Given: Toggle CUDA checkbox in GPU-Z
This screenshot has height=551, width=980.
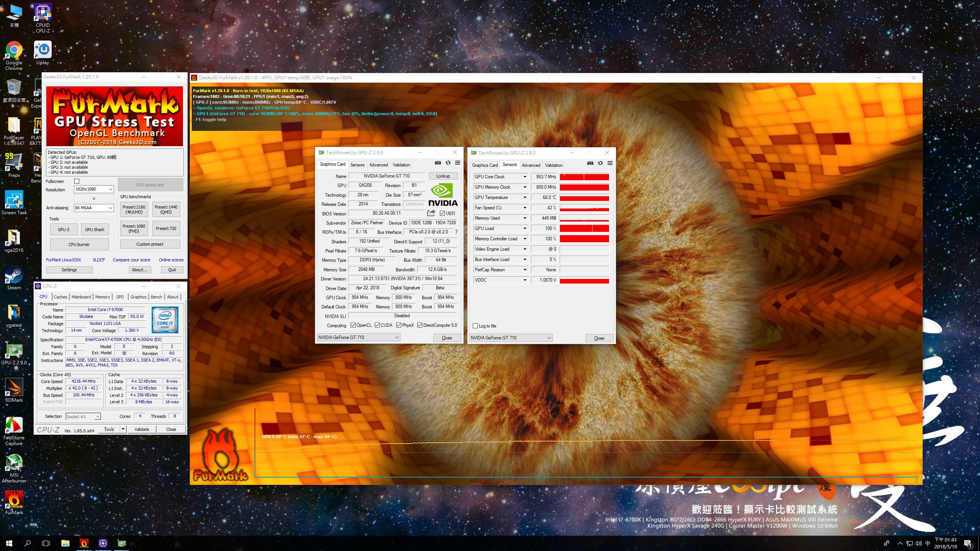Looking at the screenshot, I should point(377,325).
